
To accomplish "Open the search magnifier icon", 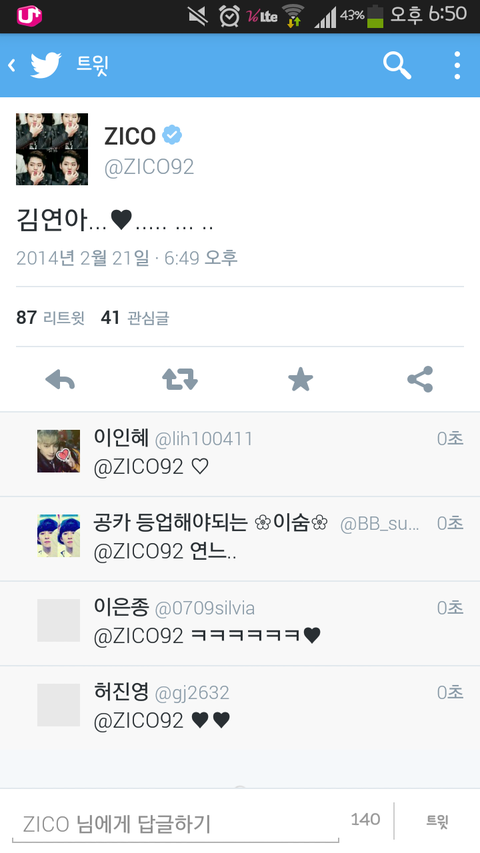I will tap(397, 65).
